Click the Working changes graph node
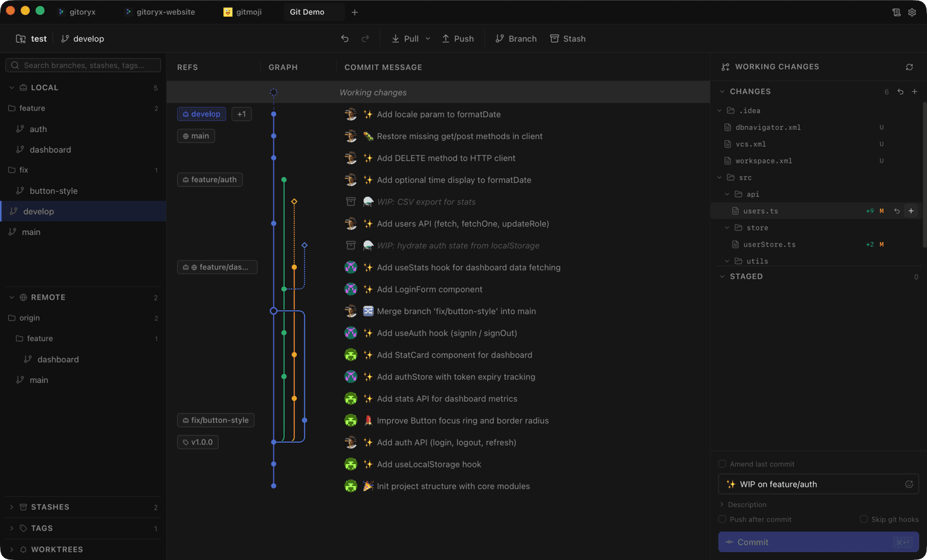The width and height of the screenshot is (927, 560). (274, 92)
